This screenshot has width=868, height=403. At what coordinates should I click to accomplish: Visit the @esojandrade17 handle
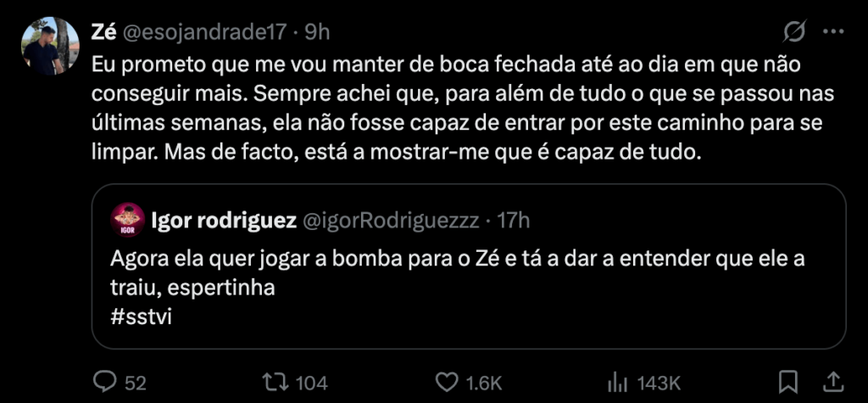[x=204, y=32]
